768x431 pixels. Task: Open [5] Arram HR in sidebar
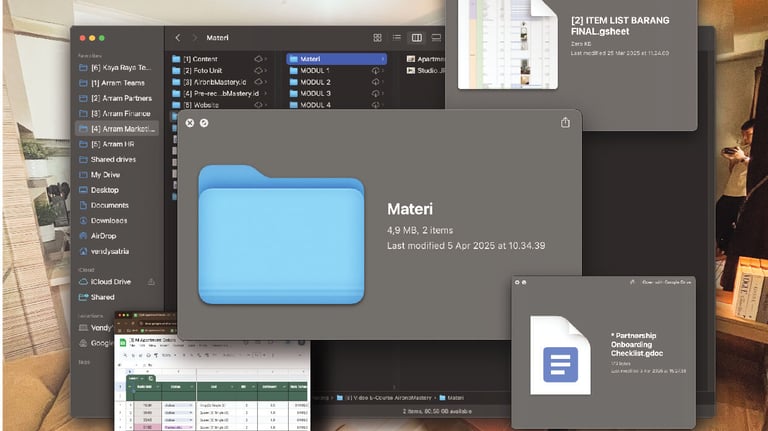pos(117,144)
